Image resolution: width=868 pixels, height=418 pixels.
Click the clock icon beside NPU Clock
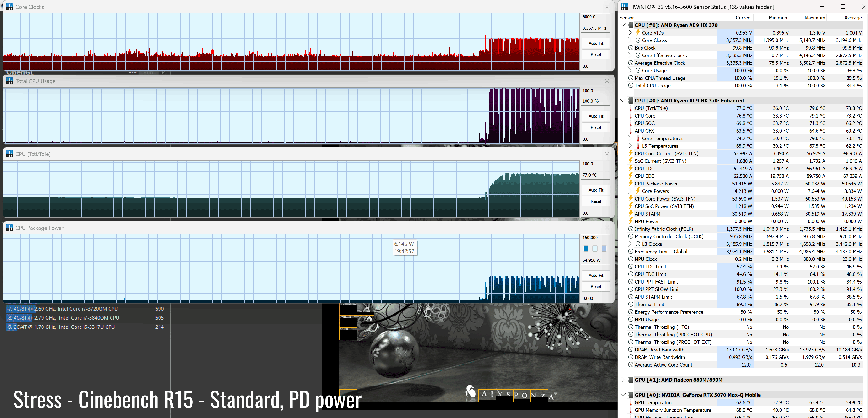pyautogui.click(x=631, y=259)
